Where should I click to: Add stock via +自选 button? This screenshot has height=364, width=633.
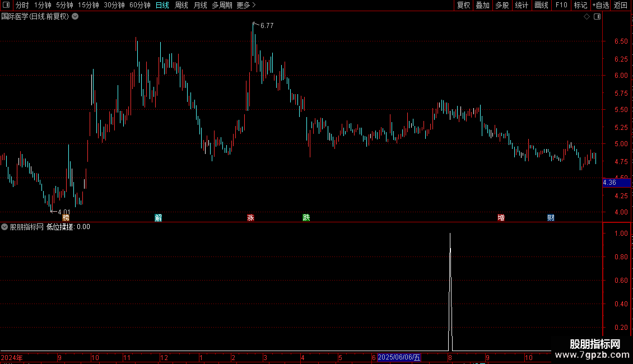[601, 5]
